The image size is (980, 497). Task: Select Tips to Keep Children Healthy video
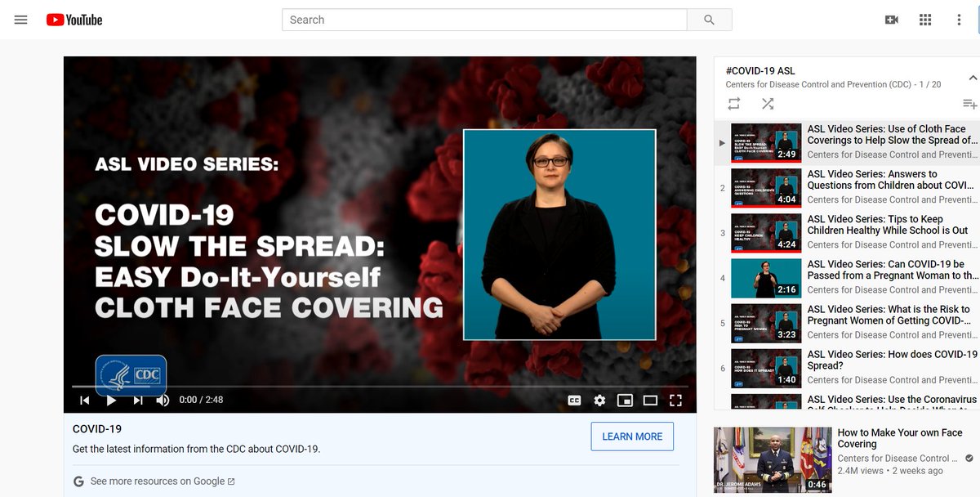[847, 233]
